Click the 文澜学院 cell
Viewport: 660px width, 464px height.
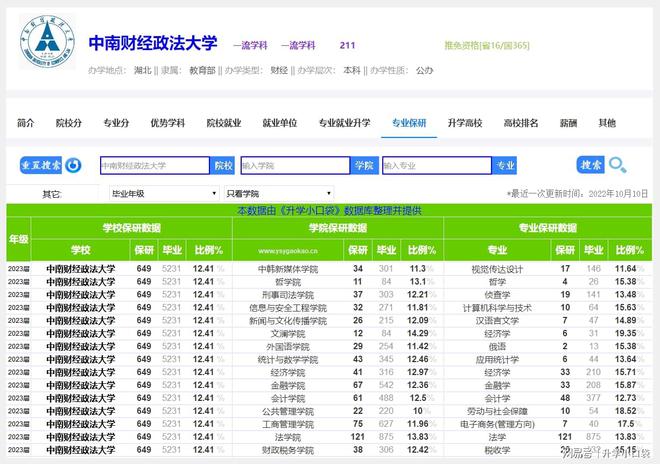(288, 334)
